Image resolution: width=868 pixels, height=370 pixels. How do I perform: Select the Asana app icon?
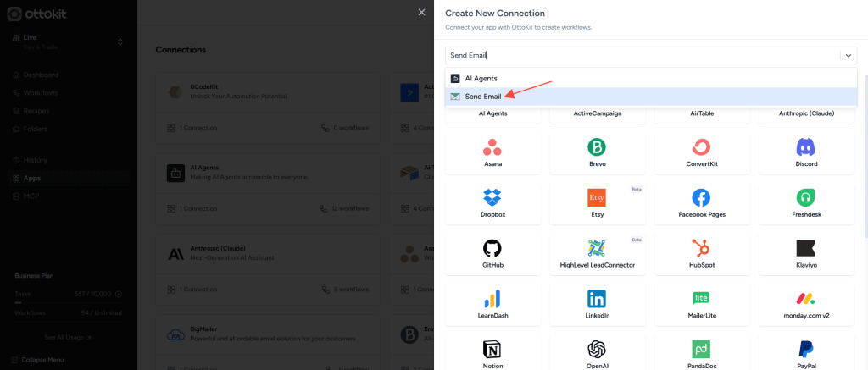tap(492, 147)
